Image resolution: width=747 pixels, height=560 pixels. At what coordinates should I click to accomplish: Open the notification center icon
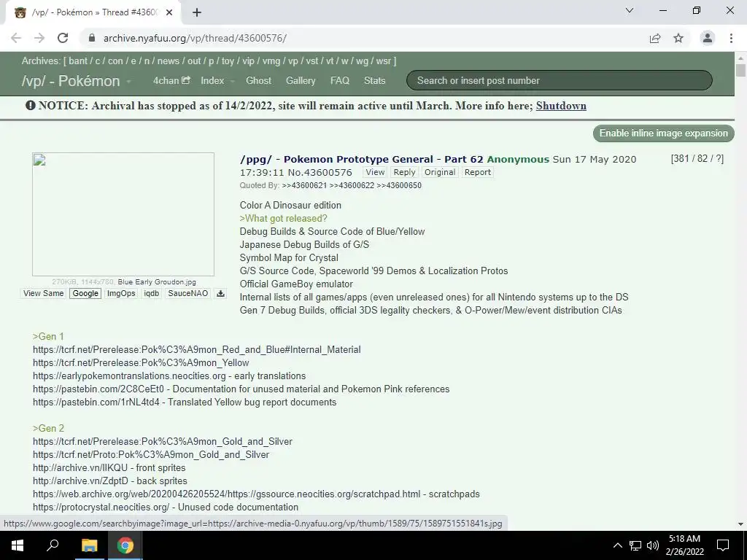(x=723, y=545)
